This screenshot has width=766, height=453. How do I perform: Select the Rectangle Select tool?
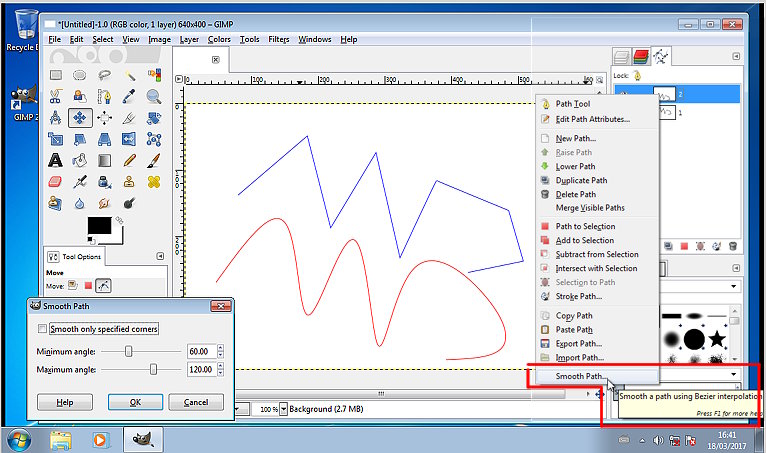56,75
